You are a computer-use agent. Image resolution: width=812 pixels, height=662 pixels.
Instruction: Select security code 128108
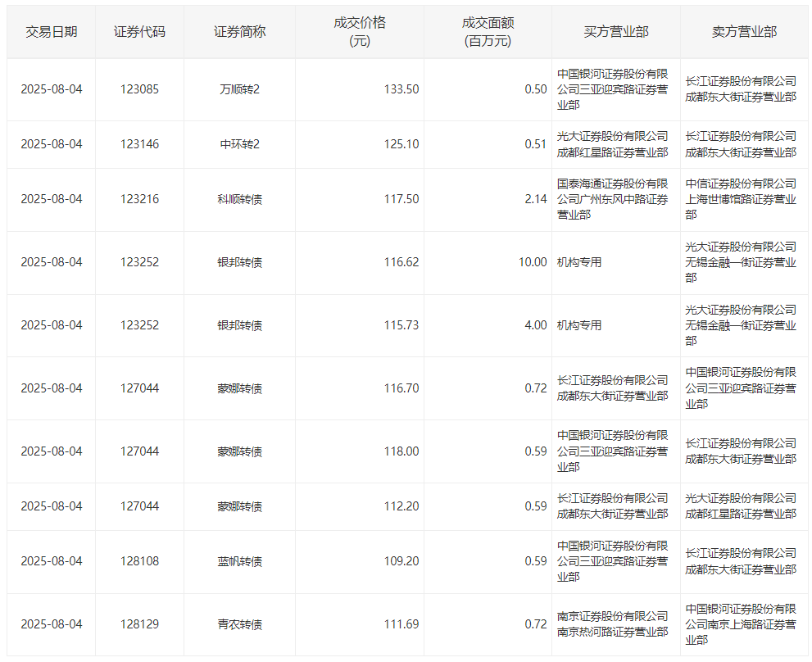click(x=139, y=561)
